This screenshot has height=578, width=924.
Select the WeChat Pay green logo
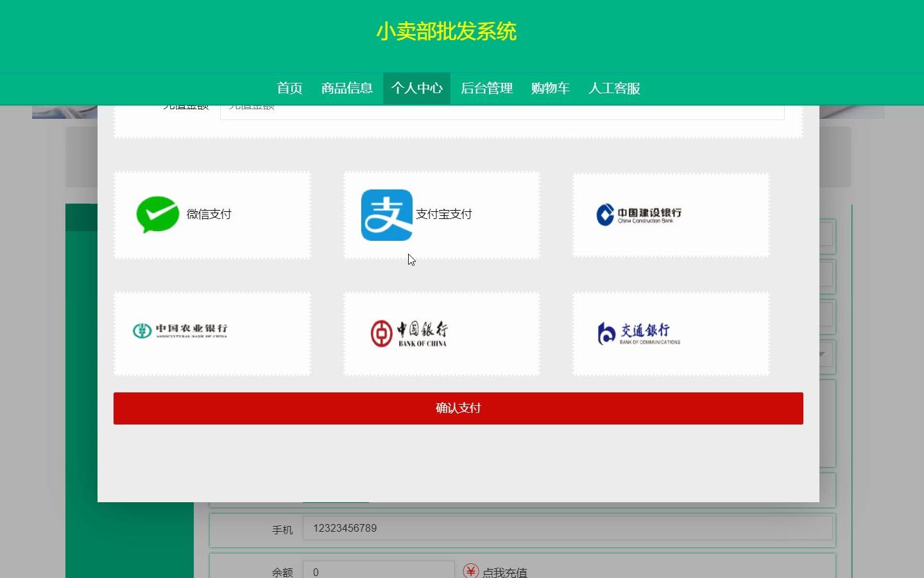coord(157,215)
